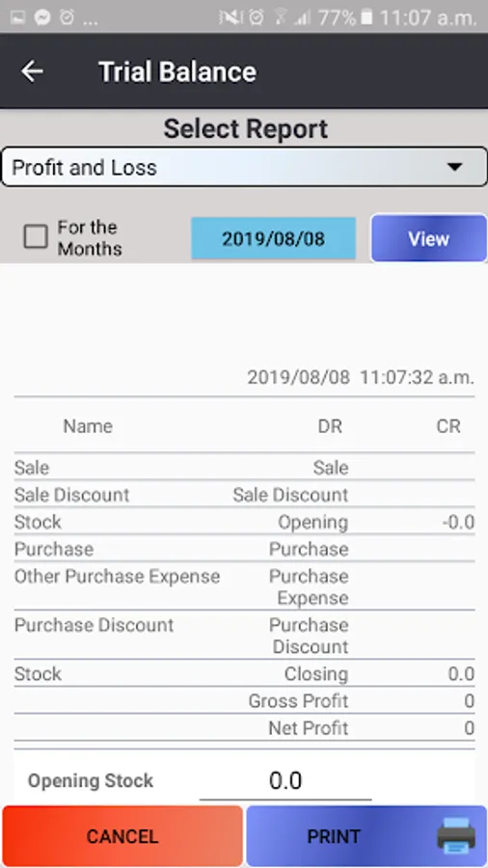Click the DR column header
Image resolution: width=488 pixels, height=868 pixels.
click(330, 425)
